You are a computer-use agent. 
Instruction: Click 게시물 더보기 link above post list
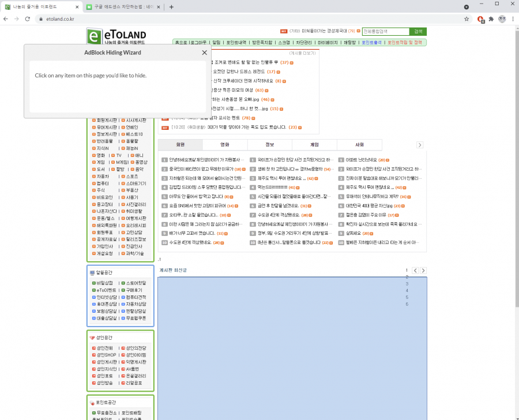(x=303, y=53)
